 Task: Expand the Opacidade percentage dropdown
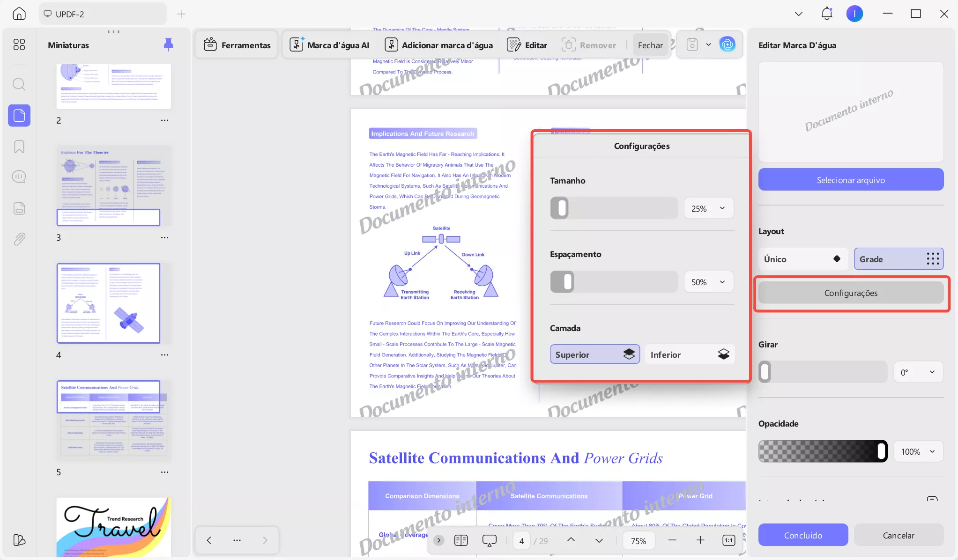coord(918,451)
